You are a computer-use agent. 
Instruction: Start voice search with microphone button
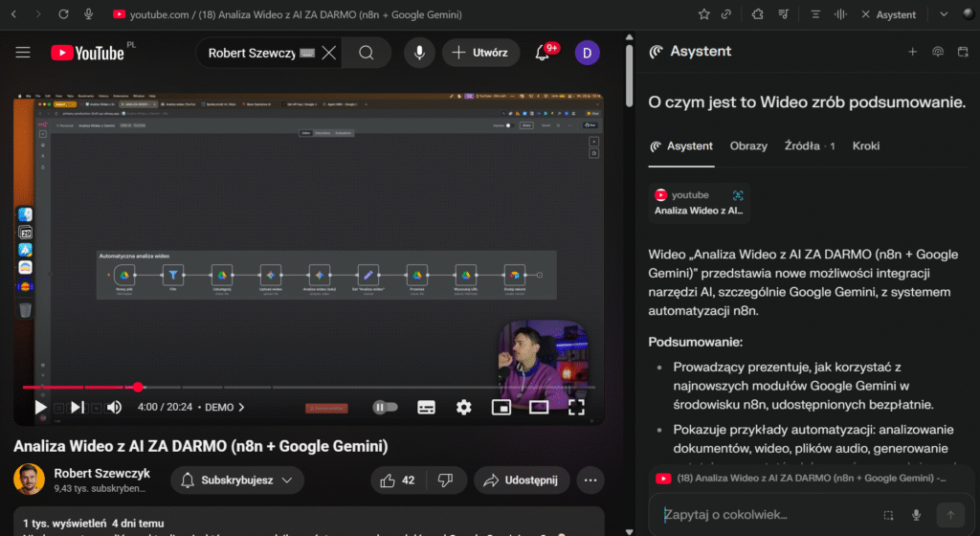click(x=418, y=53)
